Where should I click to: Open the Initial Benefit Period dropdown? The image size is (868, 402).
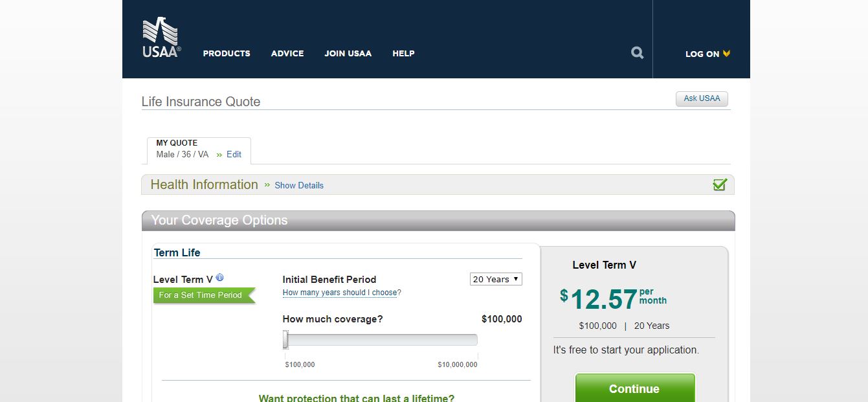pos(496,279)
